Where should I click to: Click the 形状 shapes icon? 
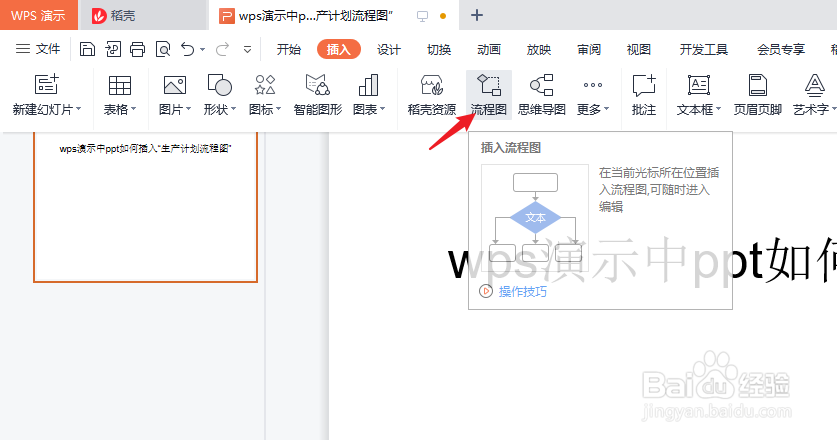pyautogui.click(x=219, y=85)
